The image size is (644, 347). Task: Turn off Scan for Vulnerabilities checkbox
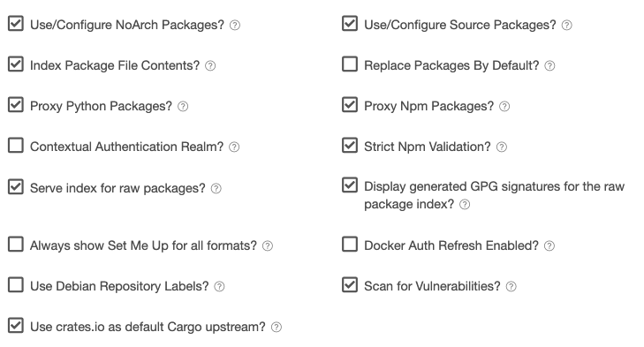[350, 284]
